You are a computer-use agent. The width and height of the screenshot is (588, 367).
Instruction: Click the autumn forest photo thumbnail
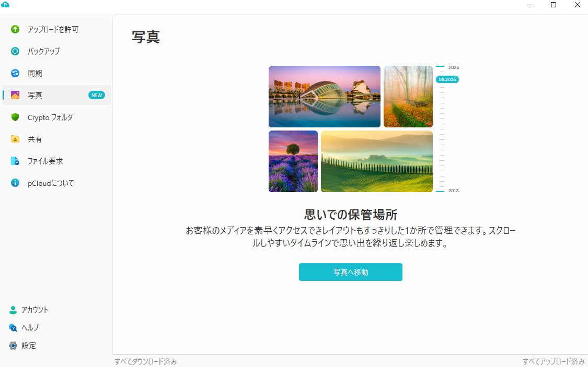point(408,97)
